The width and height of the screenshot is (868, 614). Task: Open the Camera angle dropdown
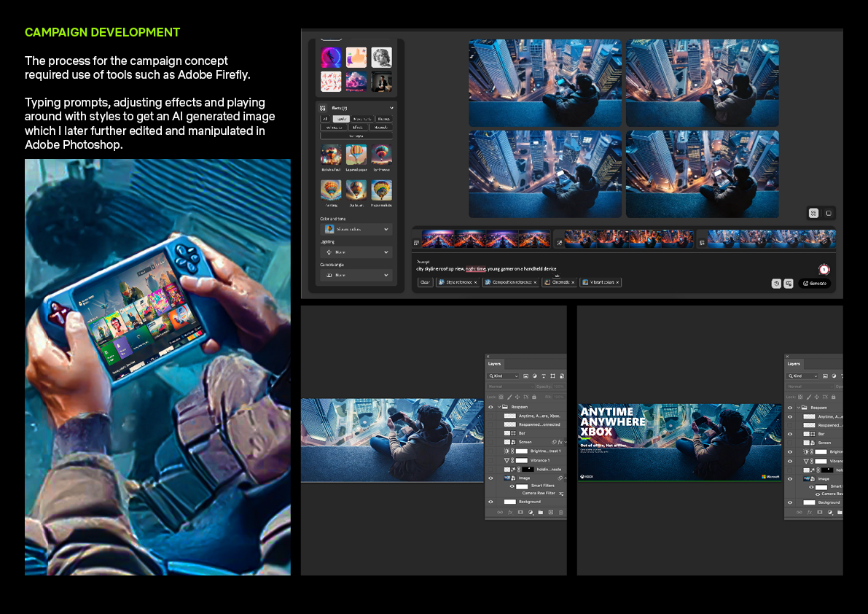[x=356, y=275]
